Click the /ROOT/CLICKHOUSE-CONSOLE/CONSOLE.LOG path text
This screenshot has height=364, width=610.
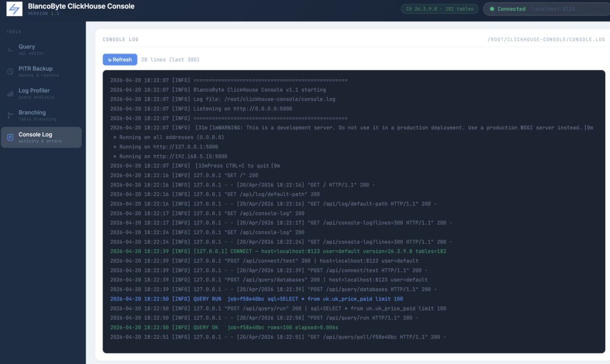546,40
